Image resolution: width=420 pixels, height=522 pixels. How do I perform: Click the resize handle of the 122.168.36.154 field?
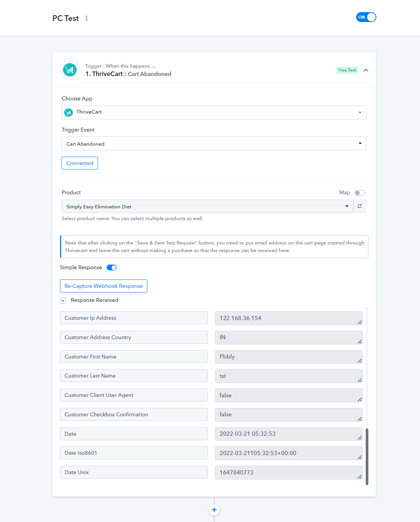(x=360, y=322)
